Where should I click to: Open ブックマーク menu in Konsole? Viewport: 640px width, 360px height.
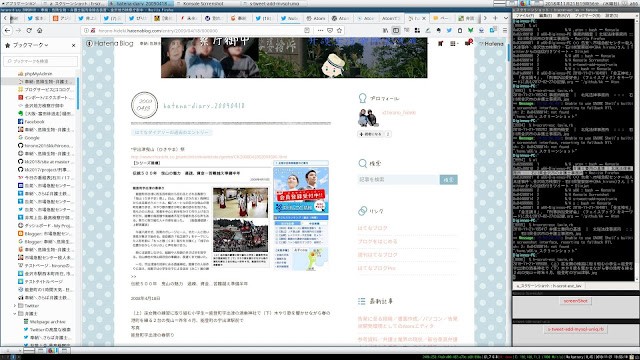click(x=587, y=15)
